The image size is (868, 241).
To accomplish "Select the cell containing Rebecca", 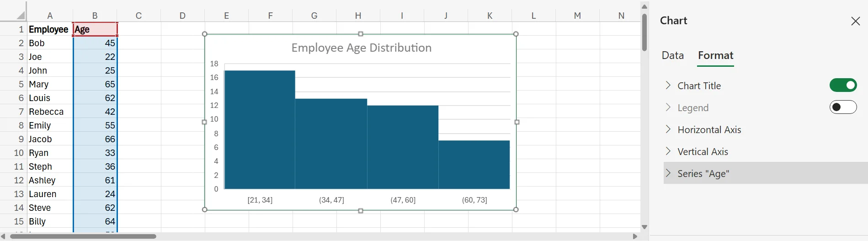I will 50,112.
